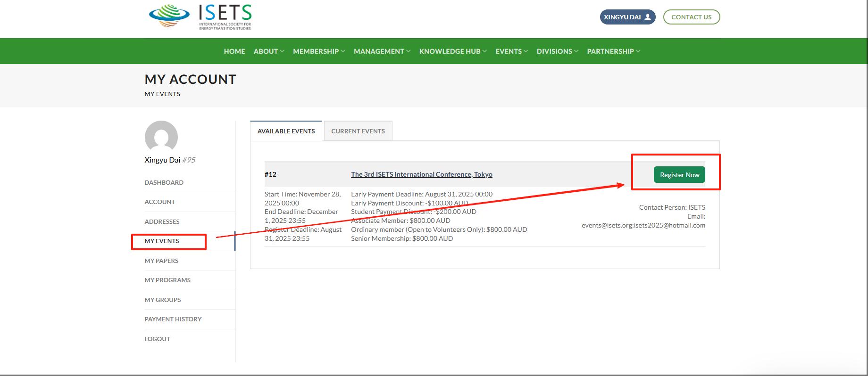Click the Senior Membership price text

[402, 238]
